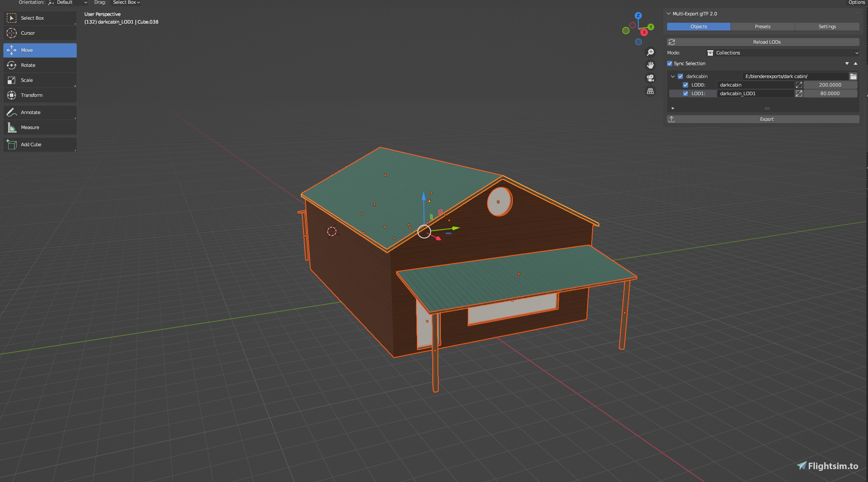Select the Annotate tool
This screenshot has height=482, width=868.
pyautogui.click(x=40, y=112)
